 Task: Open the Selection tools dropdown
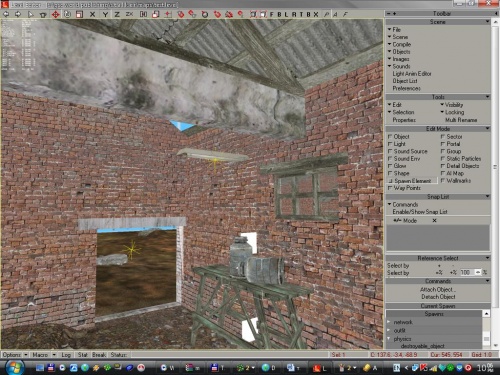click(x=401, y=112)
